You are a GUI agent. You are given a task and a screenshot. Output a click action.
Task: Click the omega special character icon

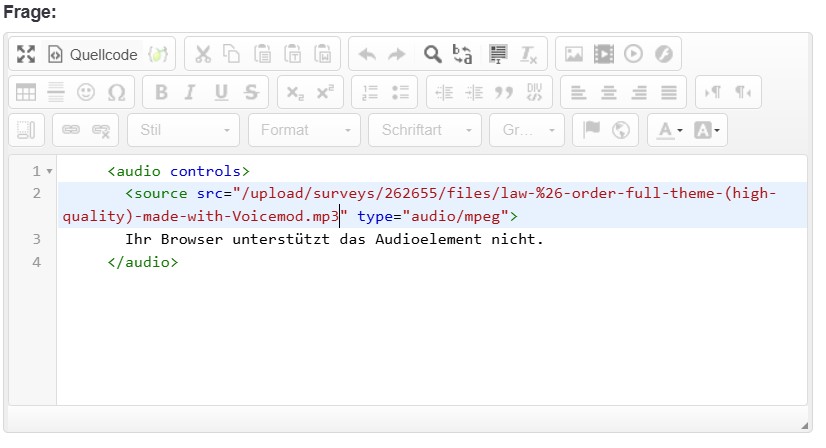tap(116, 92)
